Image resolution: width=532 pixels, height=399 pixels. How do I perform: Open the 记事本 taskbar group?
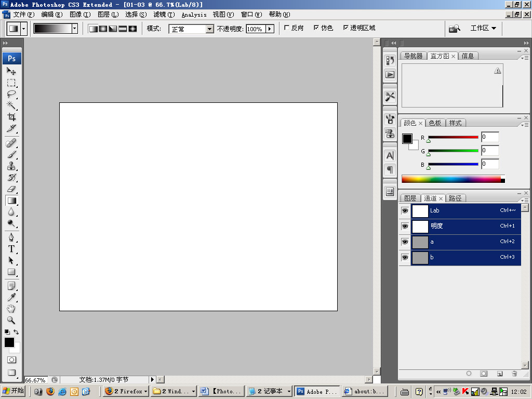coord(270,391)
